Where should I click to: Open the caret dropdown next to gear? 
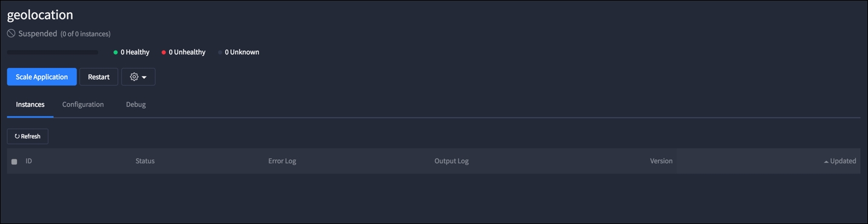(144, 78)
